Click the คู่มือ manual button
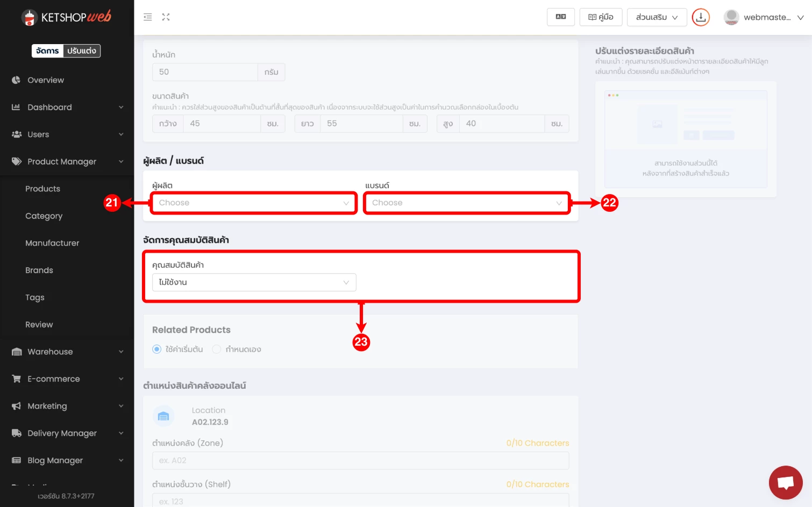 point(601,17)
